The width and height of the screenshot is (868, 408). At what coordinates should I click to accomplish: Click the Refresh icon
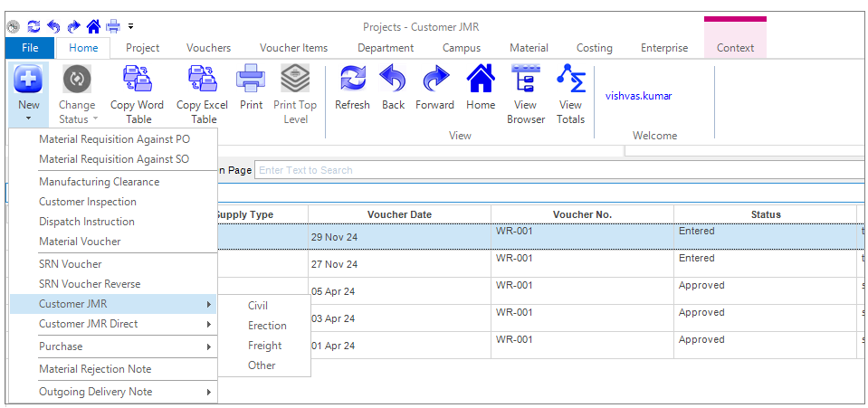[x=352, y=81]
